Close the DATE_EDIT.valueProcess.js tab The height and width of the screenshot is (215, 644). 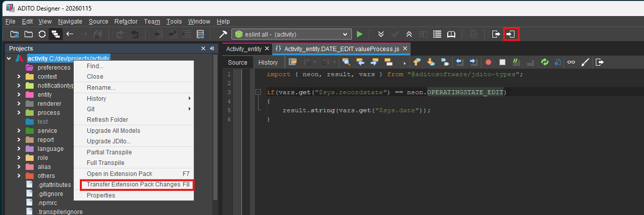pyautogui.click(x=405, y=49)
